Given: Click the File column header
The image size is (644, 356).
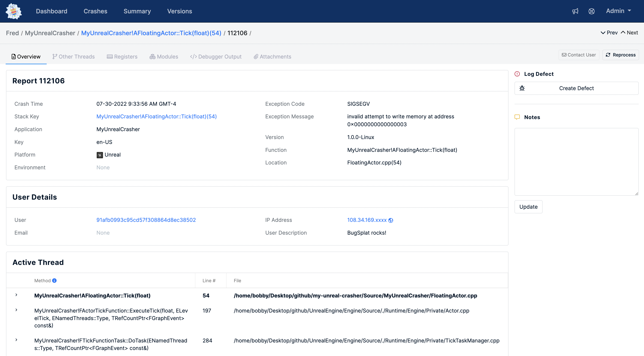Looking at the screenshot, I should tap(237, 281).
